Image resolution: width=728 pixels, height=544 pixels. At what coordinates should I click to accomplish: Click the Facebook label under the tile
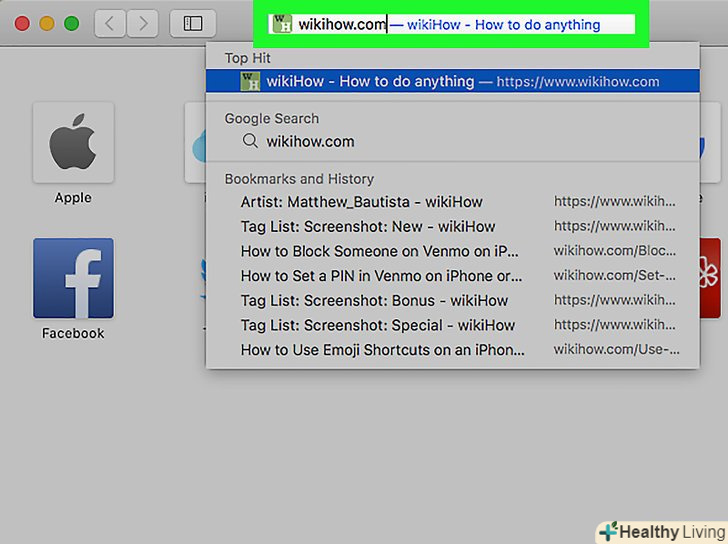click(x=73, y=333)
